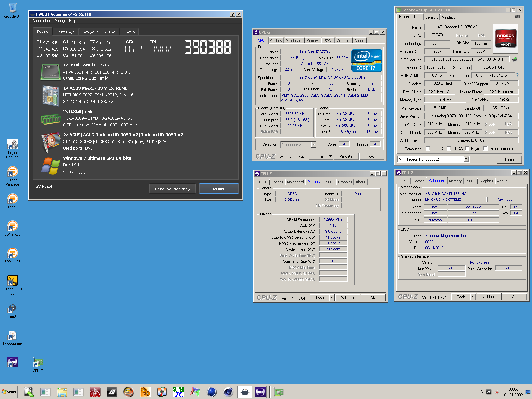Show hidden system tray icons

pos(482,392)
